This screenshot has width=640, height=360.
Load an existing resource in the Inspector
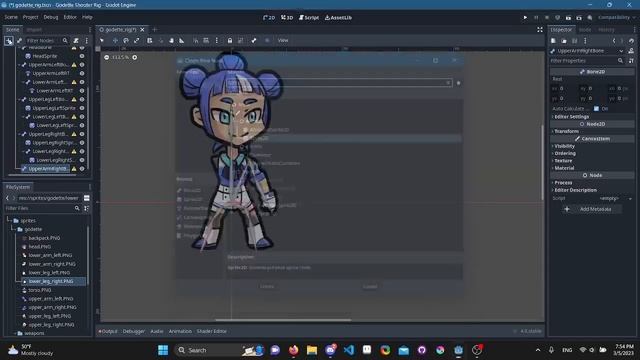[564, 41]
